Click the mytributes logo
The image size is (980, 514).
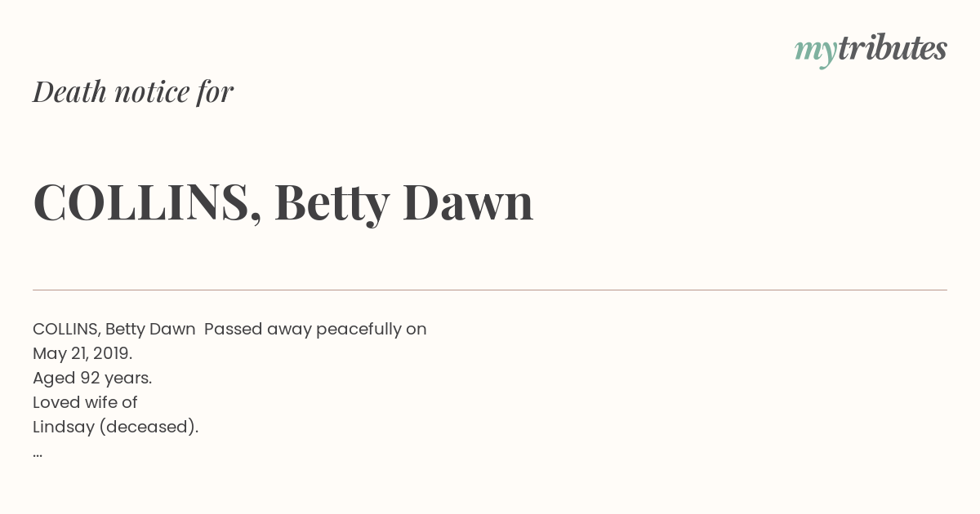click(x=871, y=49)
